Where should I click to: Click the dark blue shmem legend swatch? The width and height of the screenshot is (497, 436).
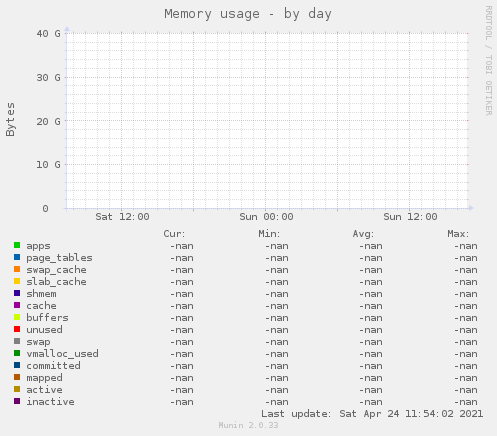coord(17,293)
